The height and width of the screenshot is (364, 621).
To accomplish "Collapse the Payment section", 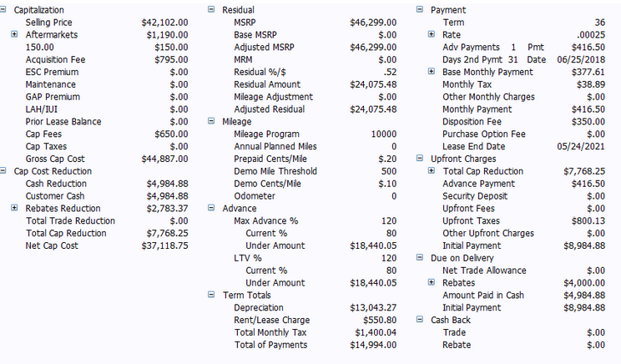I will point(420,9).
